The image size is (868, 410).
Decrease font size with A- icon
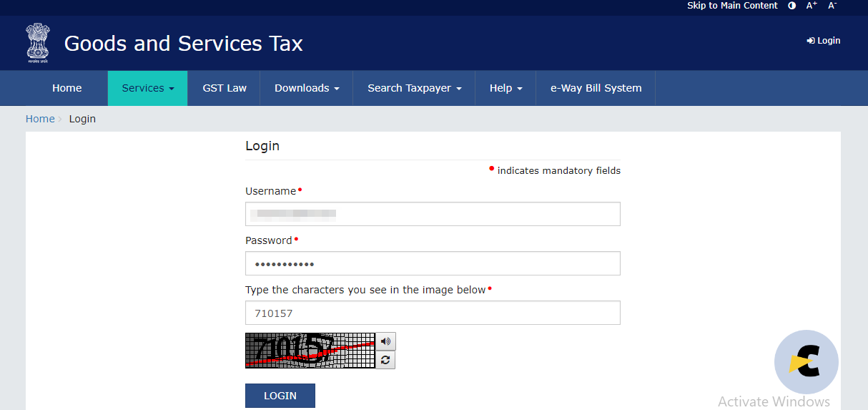coord(832,6)
